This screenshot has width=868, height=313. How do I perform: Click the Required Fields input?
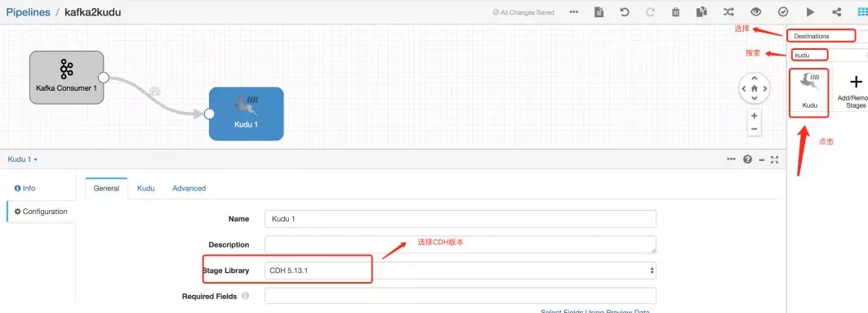pos(461,296)
